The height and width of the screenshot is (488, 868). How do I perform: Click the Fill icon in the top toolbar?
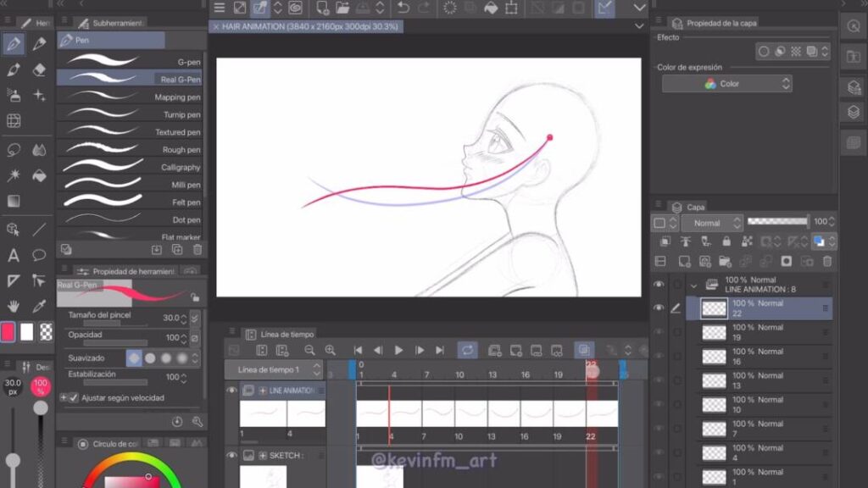[x=491, y=8]
